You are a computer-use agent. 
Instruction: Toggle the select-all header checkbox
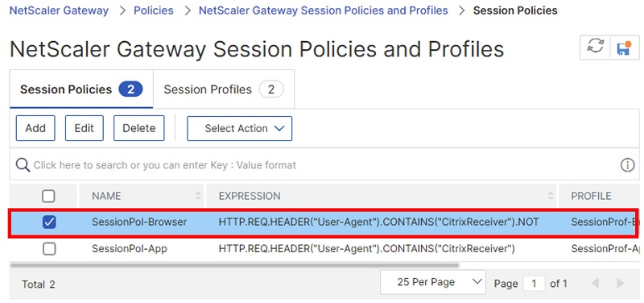[x=48, y=196]
